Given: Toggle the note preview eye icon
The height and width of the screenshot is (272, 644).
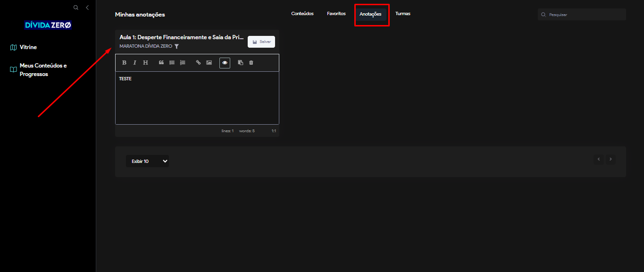Looking at the screenshot, I should point(225,63).
